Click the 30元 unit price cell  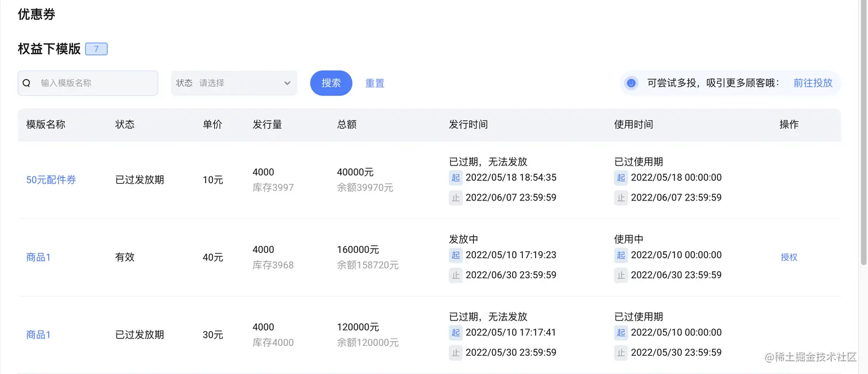point(213,335)
